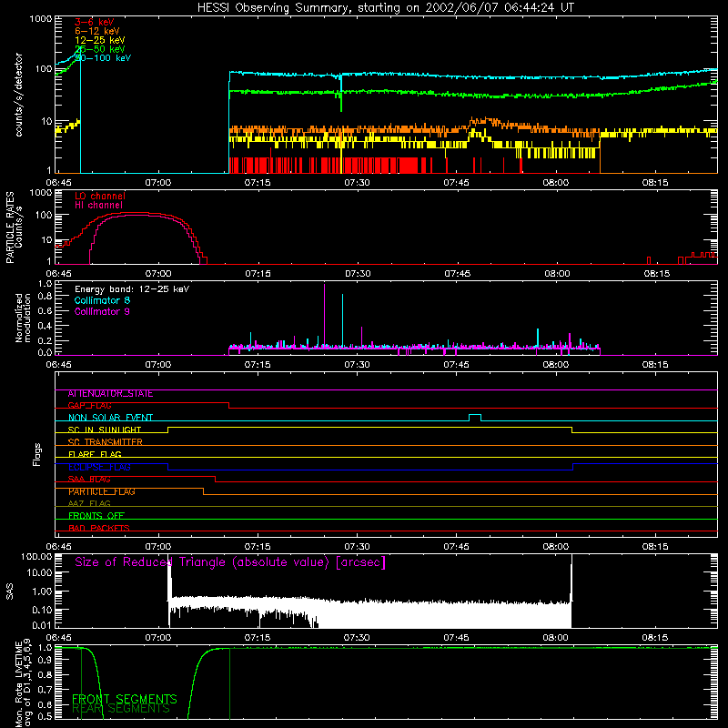Click the 08:00 tick label under the flags panel

[556, 547]
